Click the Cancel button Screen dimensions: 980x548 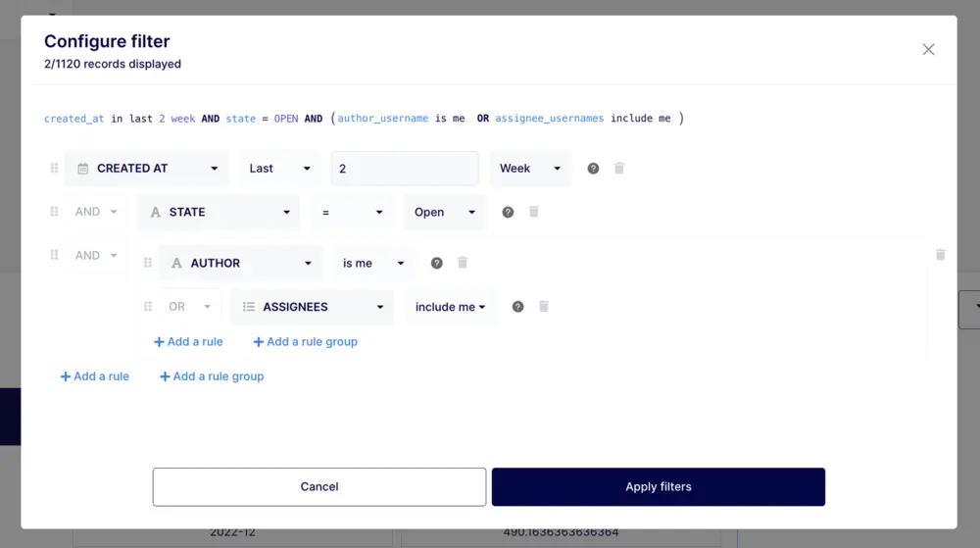pyautogui.click(x=318, y=487)
